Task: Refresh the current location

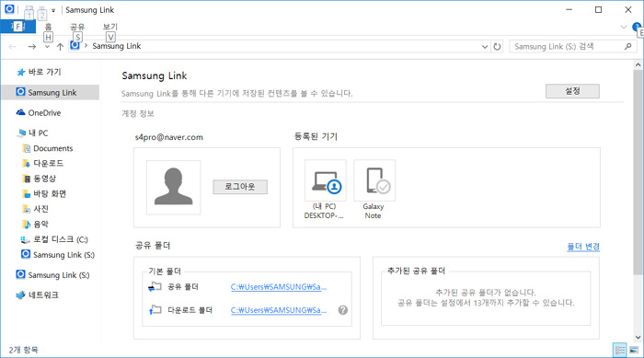Action: tap(497, 47)
